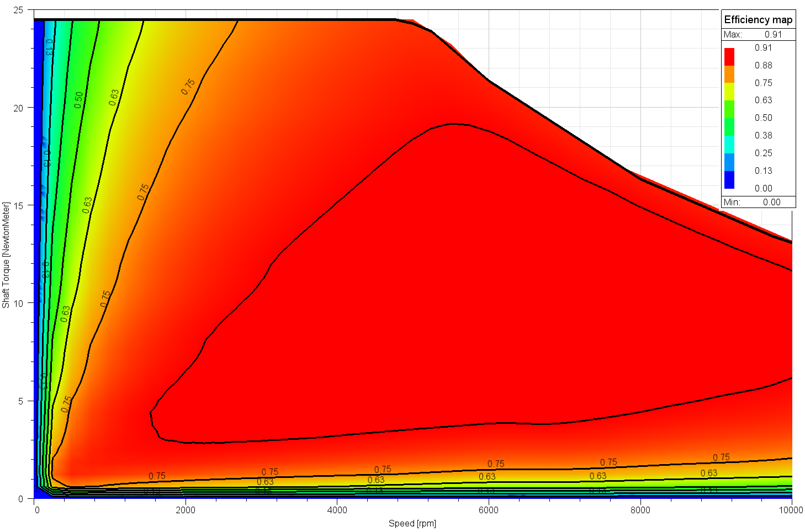The width and height of the screenshot is (805, 532).
Task: Click the 8000 tick label on speed axis
Action: (640, 510)
